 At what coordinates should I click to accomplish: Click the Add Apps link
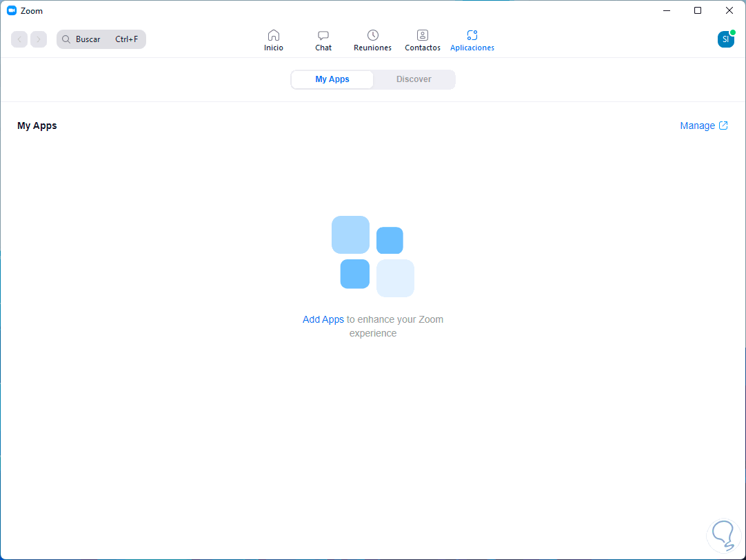pos(323,320)
